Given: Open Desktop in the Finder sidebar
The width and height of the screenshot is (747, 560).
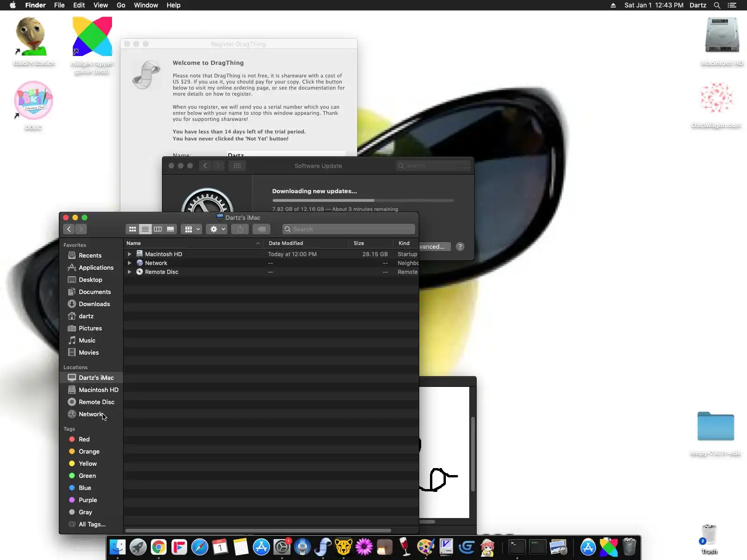Looking at the screenshot, I should point(92,280).
